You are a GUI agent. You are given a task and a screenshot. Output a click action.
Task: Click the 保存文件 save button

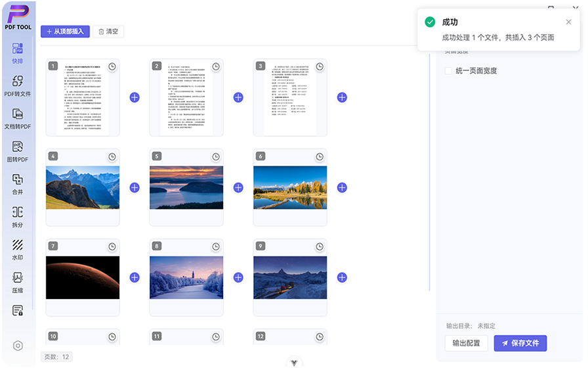click(520, 343)
